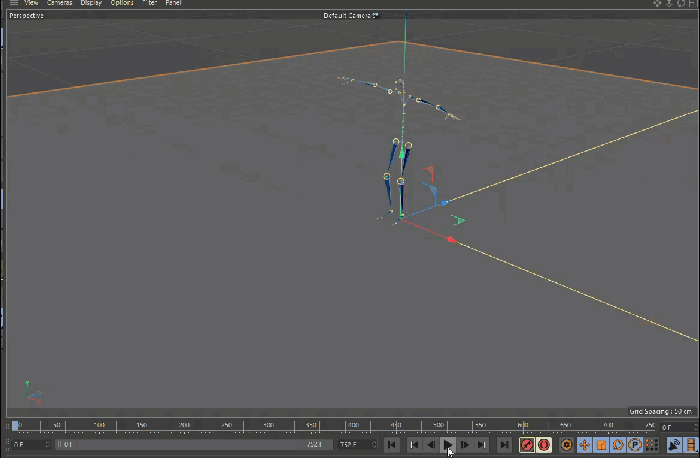700x458 pixels.
Task: Click the Record Active Objects button
Action: pyautogui.click(x=527, y=445)
